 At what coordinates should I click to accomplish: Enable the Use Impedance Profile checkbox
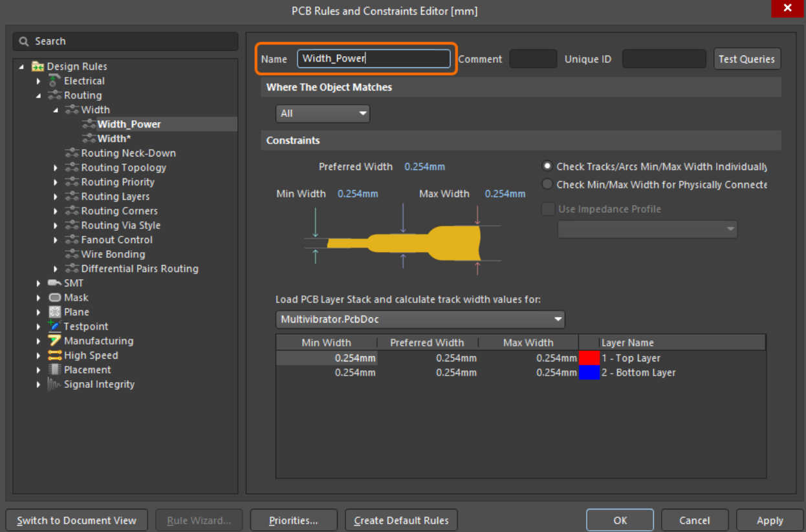tap(548, 209)
